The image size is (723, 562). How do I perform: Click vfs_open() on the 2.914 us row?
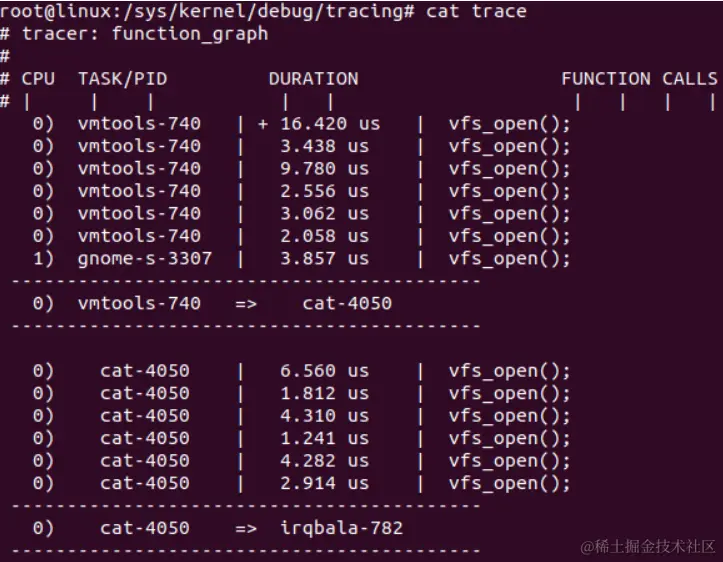pyautogui.click(x=509, y=484)
